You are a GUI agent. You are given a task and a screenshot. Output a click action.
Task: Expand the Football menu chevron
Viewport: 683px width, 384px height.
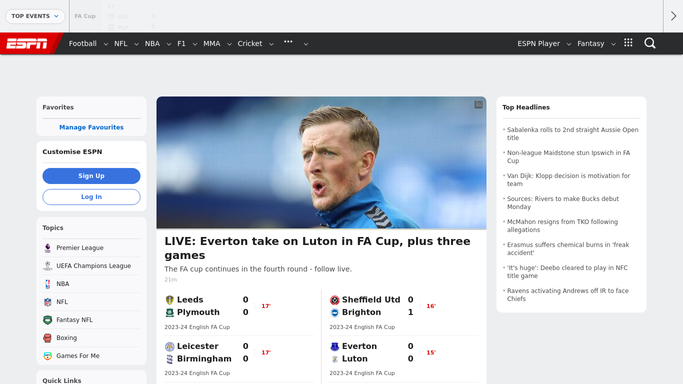point(105,44)
